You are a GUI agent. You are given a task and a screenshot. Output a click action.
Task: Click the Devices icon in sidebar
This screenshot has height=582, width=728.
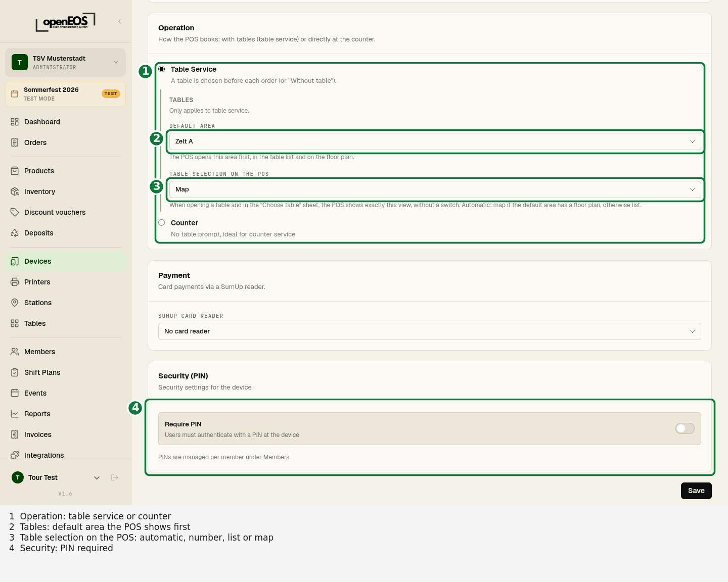15,261
